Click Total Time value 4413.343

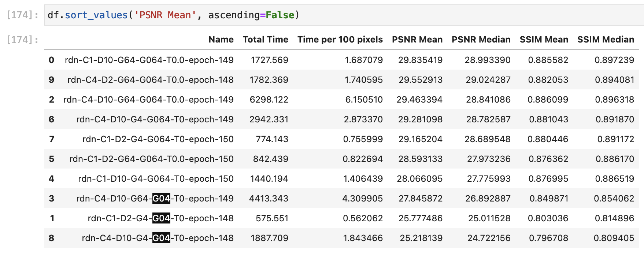[269, 199]
